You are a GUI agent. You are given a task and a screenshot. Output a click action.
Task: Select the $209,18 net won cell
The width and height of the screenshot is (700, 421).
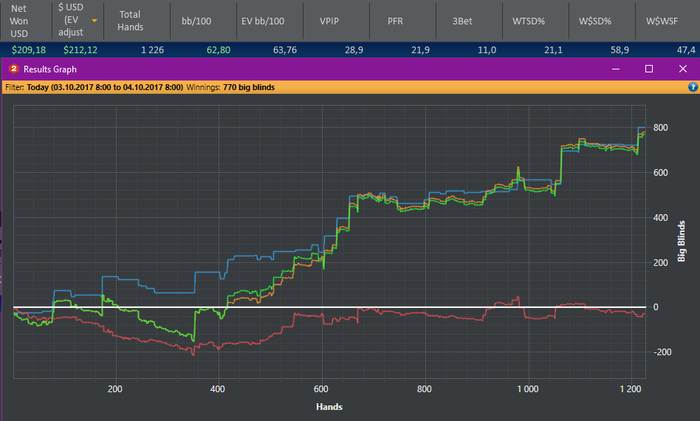[x=29, y=50]
